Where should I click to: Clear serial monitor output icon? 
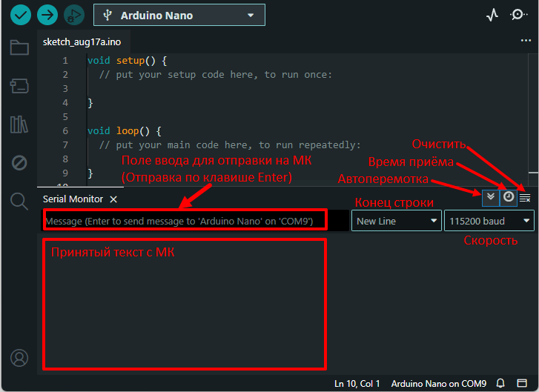525,198
